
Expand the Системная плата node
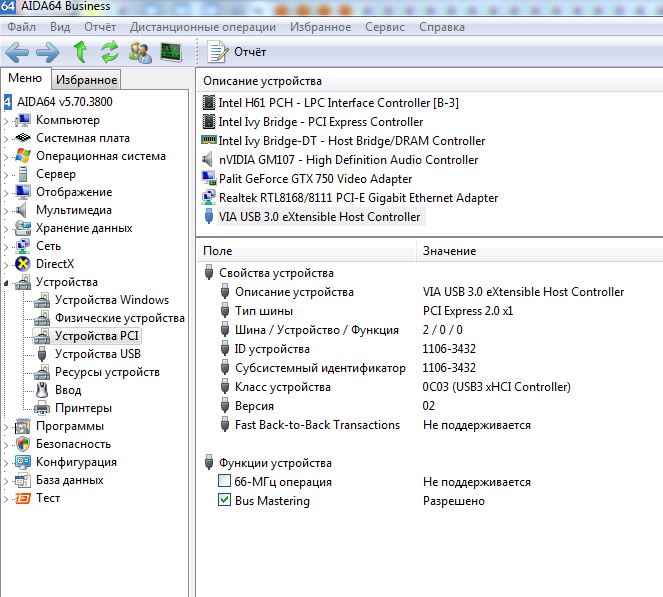click(x=6, y=139)
